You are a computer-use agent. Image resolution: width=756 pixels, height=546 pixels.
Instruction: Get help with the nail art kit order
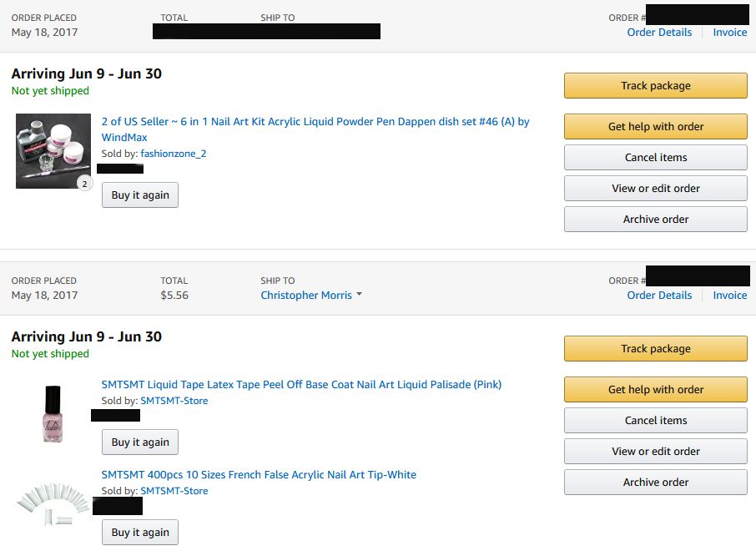(655, 127)
